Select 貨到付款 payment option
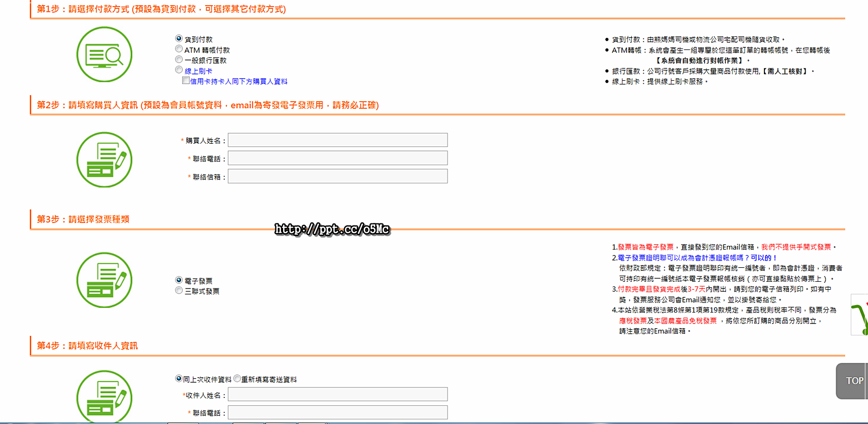This screenshot has width=868, height=424. tap(179, 39)
